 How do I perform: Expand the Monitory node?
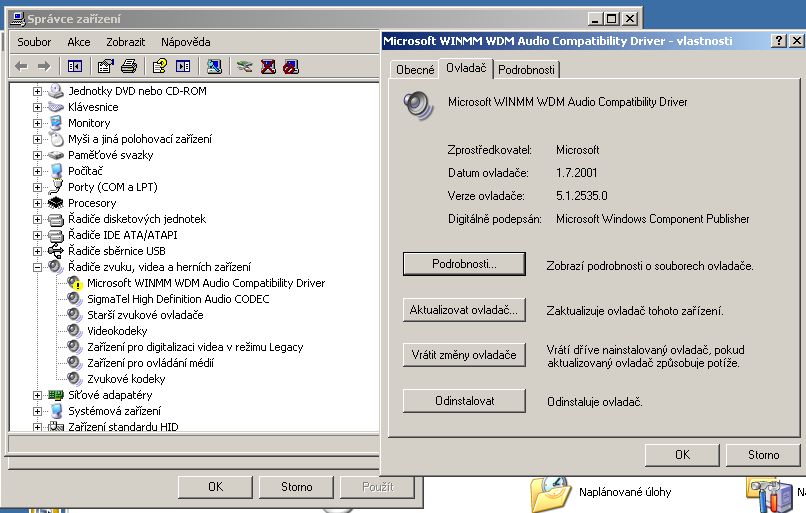pos(37,123)
